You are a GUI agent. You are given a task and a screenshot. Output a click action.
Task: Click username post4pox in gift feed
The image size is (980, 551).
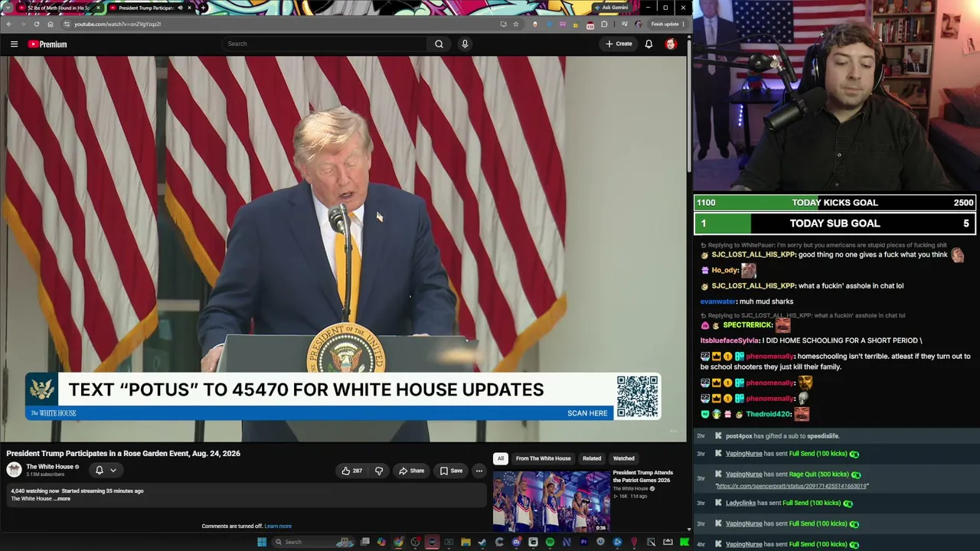click(739, 436)
